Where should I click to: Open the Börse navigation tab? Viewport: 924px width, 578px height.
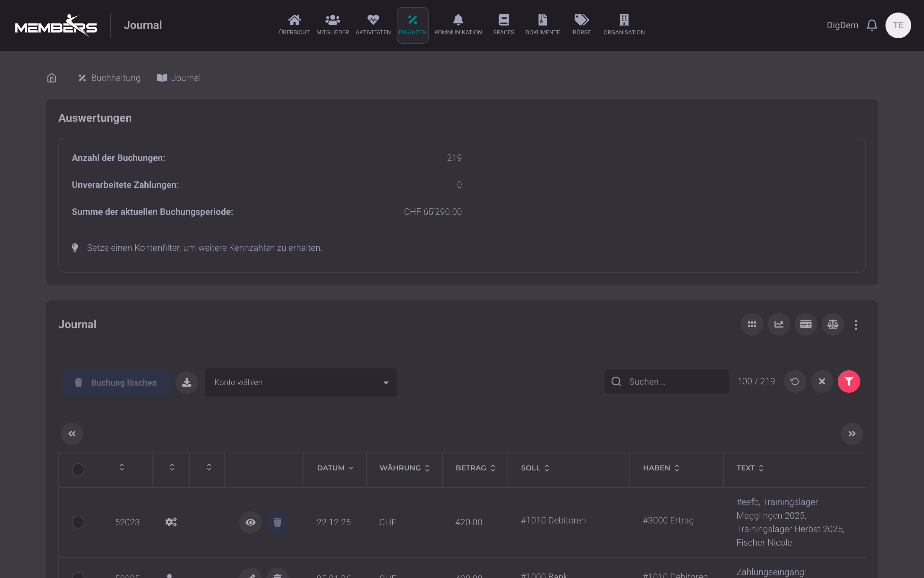[x=581, y=25]
